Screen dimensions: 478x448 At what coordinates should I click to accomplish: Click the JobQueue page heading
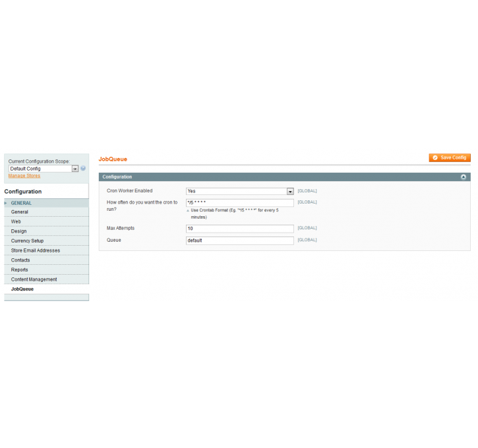pyautogui.click(x=113, y=159)
